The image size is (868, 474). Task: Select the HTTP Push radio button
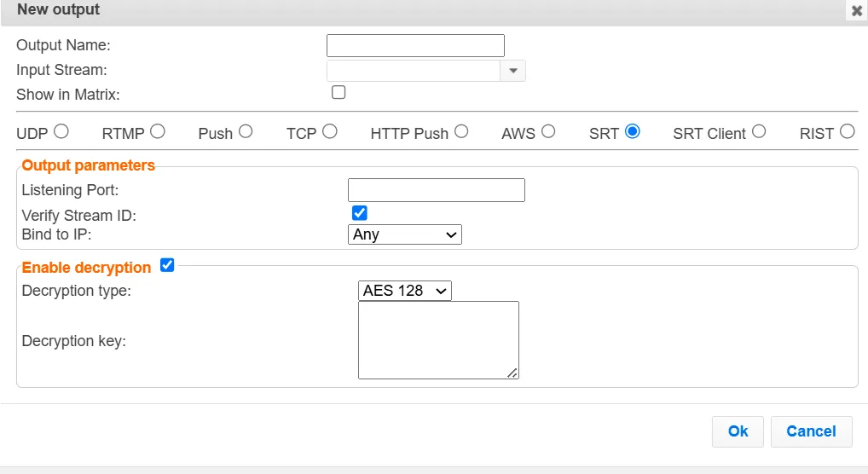tap(461, 132)
